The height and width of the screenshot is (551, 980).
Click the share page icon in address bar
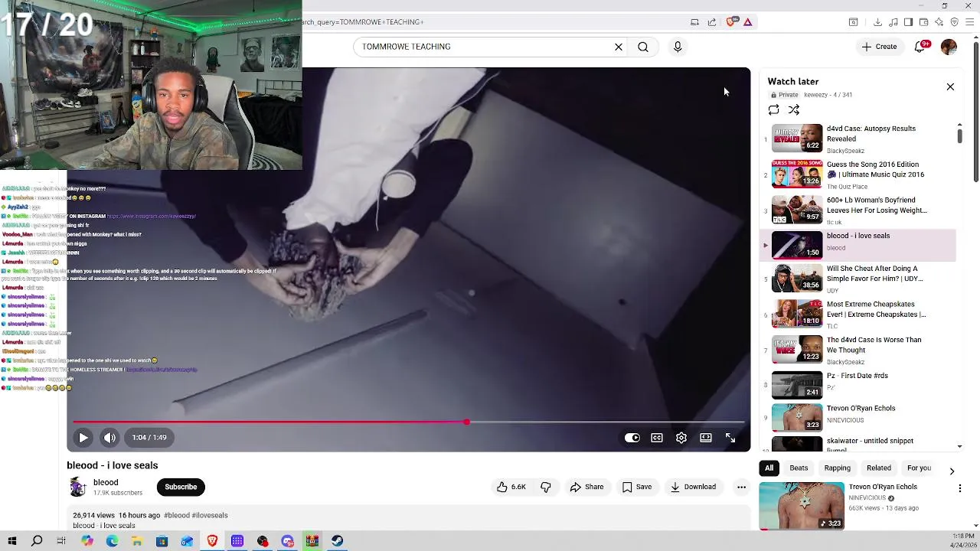[712, 22]
